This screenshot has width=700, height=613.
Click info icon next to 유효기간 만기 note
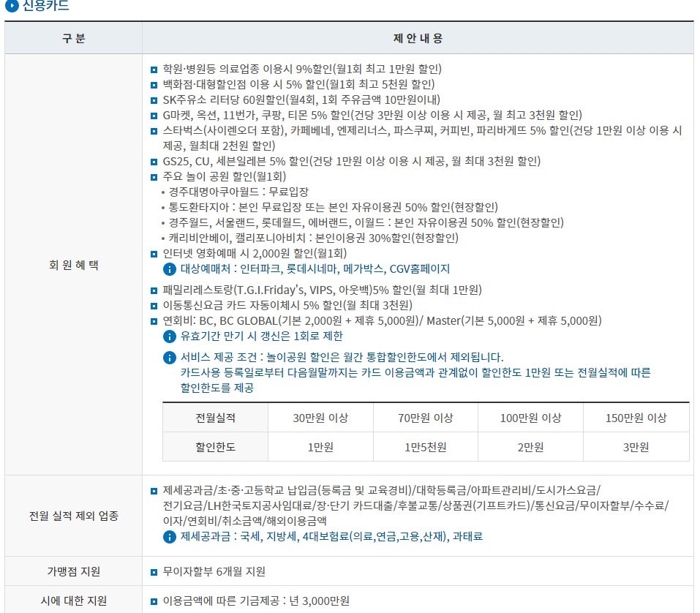(170, 336)
